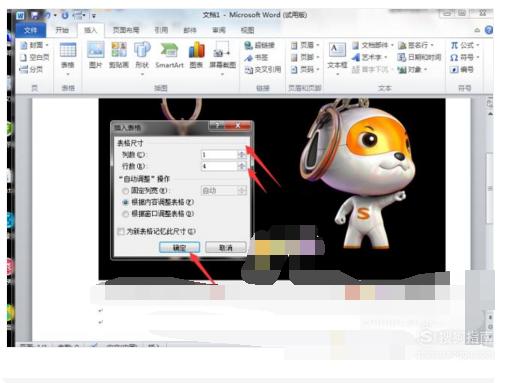Expand the Shapes (形状) dropdown
Screen dimensions: 517x383
pos(142,74)
